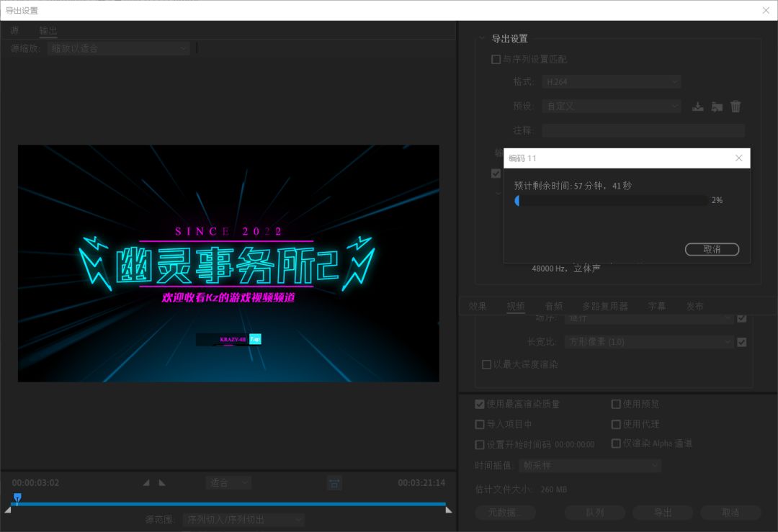Toggle 以最大深度渲染 checkbox
The height and width of the screenshot is (532, 778).
pyautogui.click(x=487, y=364)
